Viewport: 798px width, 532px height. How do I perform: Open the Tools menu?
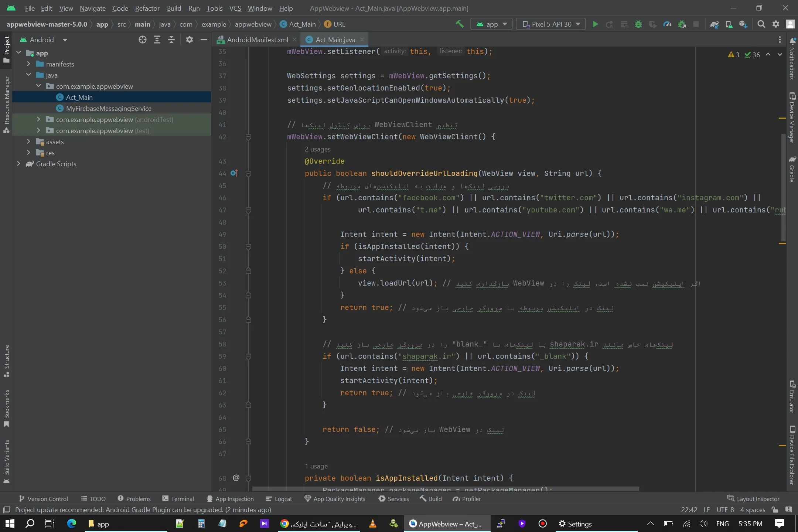(215, 8)
